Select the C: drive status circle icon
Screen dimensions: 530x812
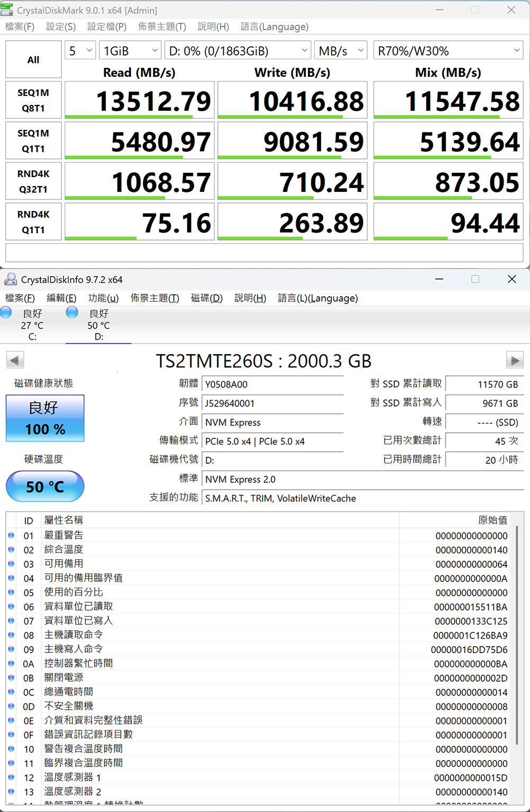tap(6, 313)
